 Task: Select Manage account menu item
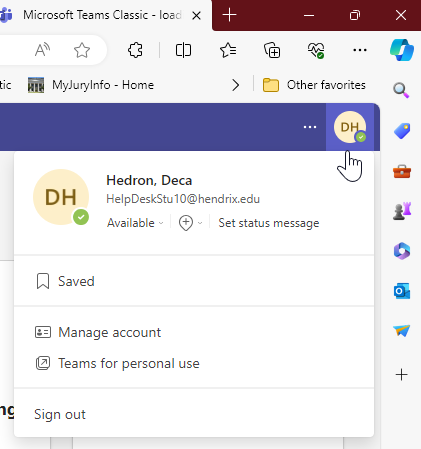[194, 332]
